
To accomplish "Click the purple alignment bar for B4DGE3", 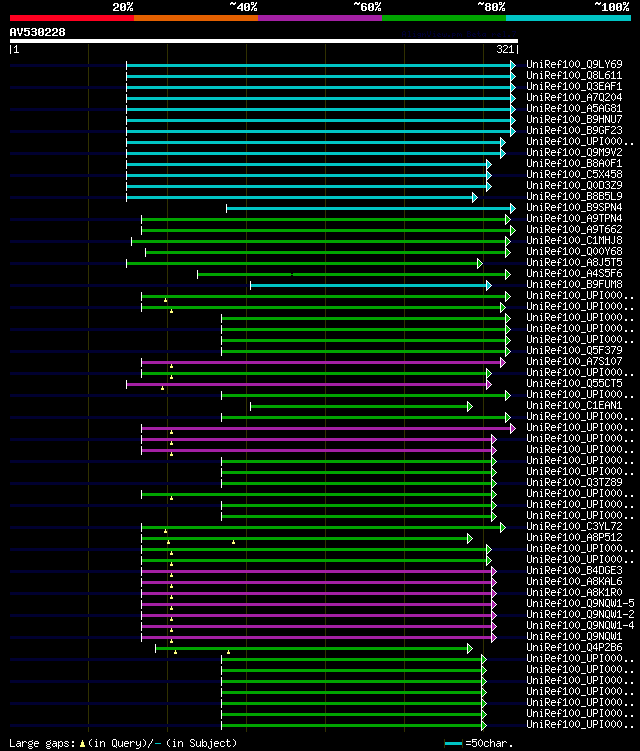I will pos(317,571).
